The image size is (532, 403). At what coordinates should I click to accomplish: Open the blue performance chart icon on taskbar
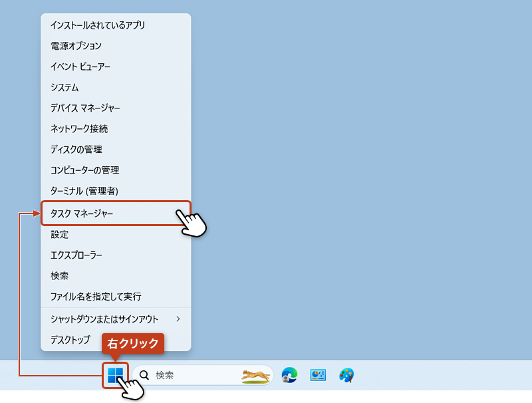click(x=317, y=374)
